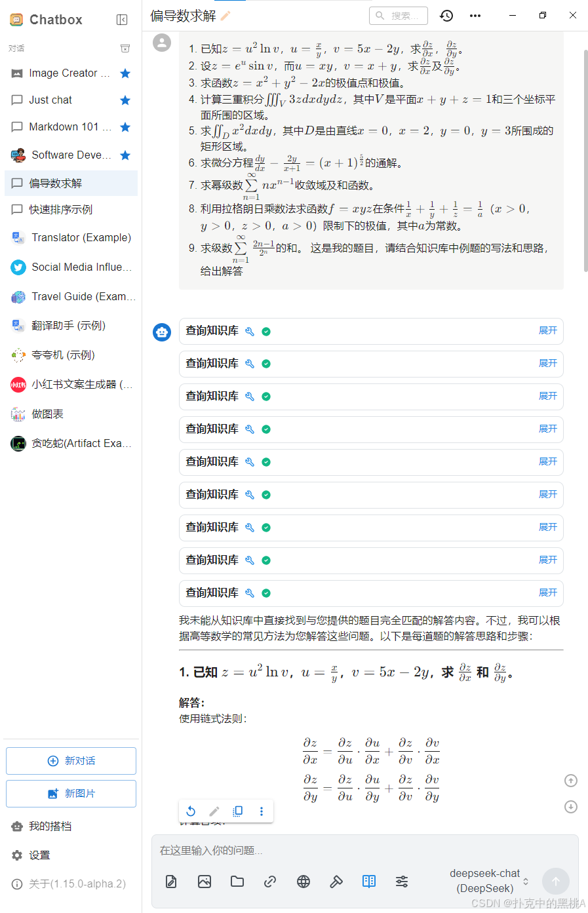
Task: Open 设置 settings
Action: [x=71, y=855]
